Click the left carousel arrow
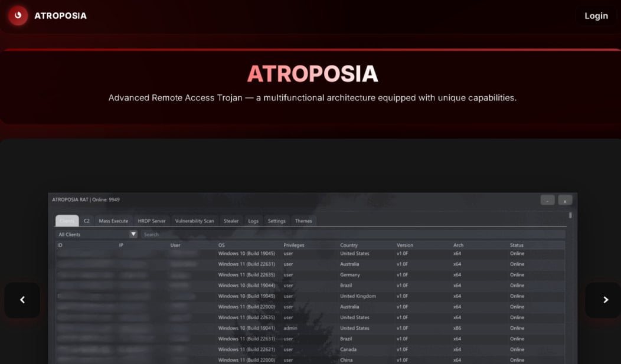 pos(22,300)
